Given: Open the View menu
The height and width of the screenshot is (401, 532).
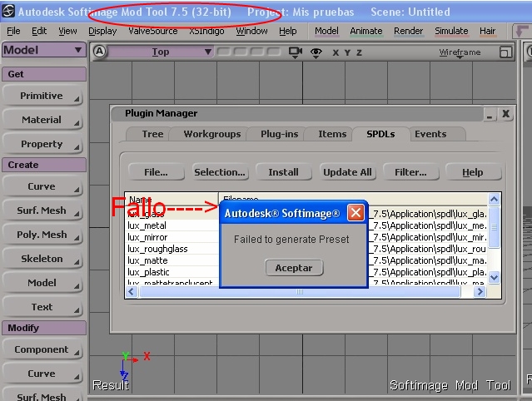Looking at the screenshot, I should (x=67, y=31).
